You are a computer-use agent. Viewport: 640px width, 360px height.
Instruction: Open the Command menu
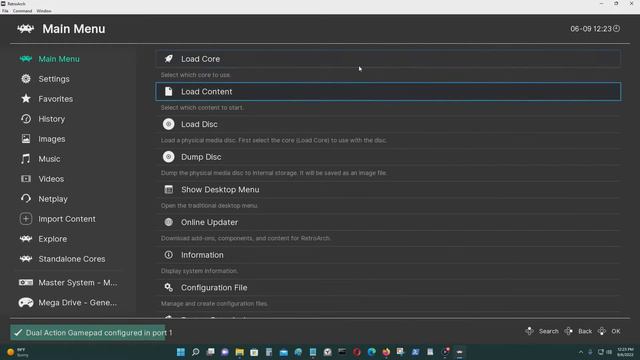point(22,11)
